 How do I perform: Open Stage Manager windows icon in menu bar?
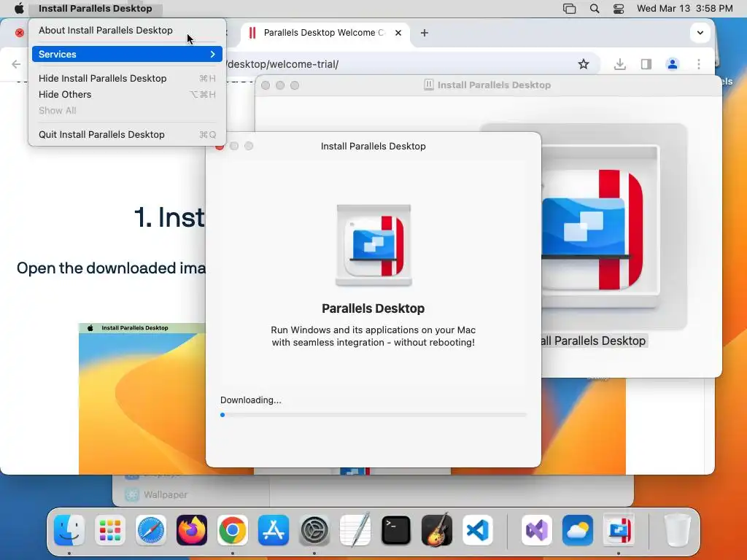pyautogui.click(x=569, y=8)
